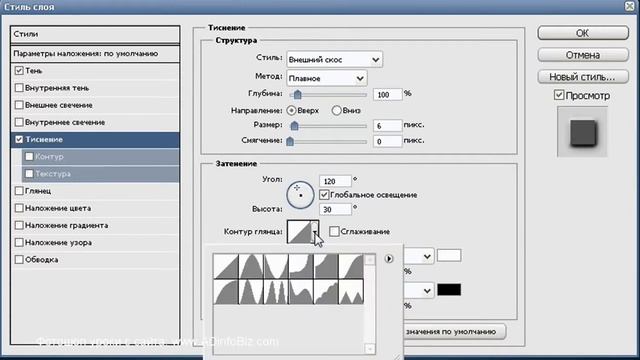Select the Вверх direction radio button
The height and width of the screenshot is (360, 640).
tap(291, 110)
